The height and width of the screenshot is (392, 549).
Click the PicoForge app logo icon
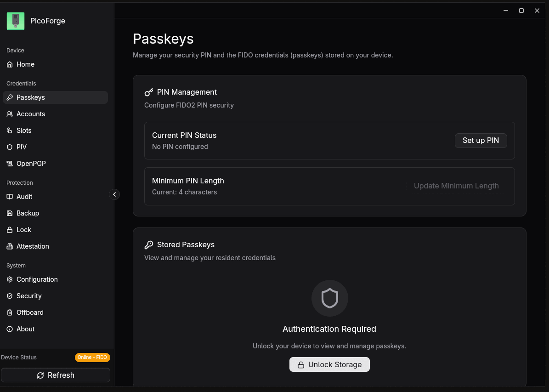(16, 21)
